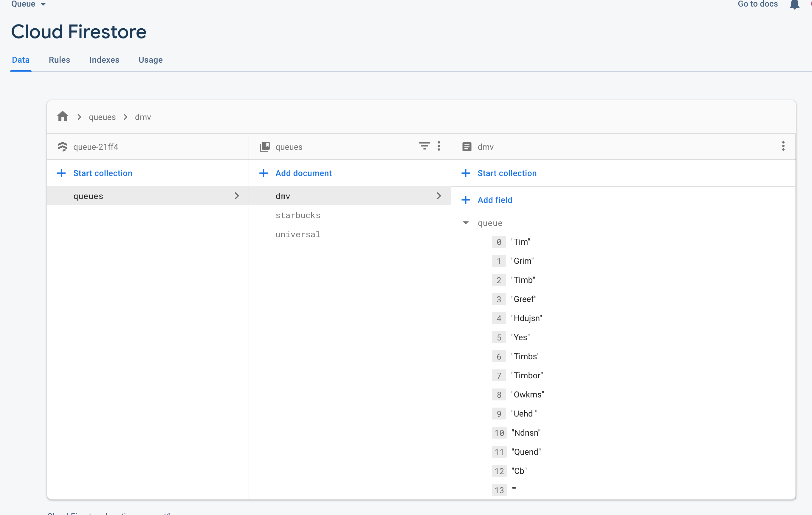Click the filter icon in queues column
This screenshot has height=515, width=812.
(x=424, y=146)
